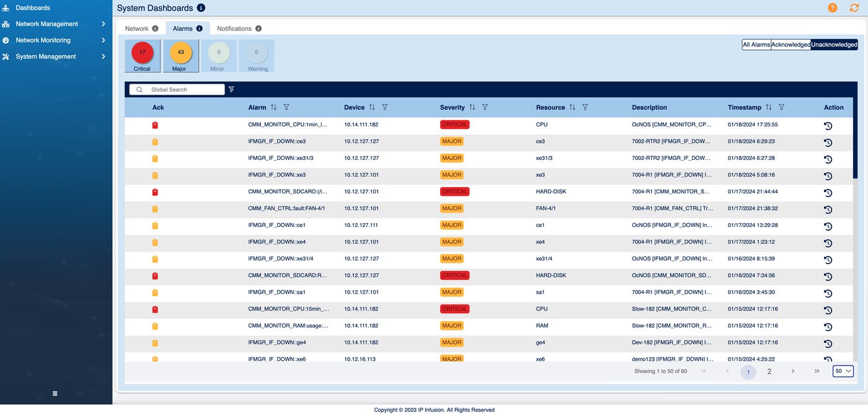The height and width of the screenshot is (414, 868).
Task: Sort alarms by the Timestamp column arrows
Action: [x=769, y=107]
